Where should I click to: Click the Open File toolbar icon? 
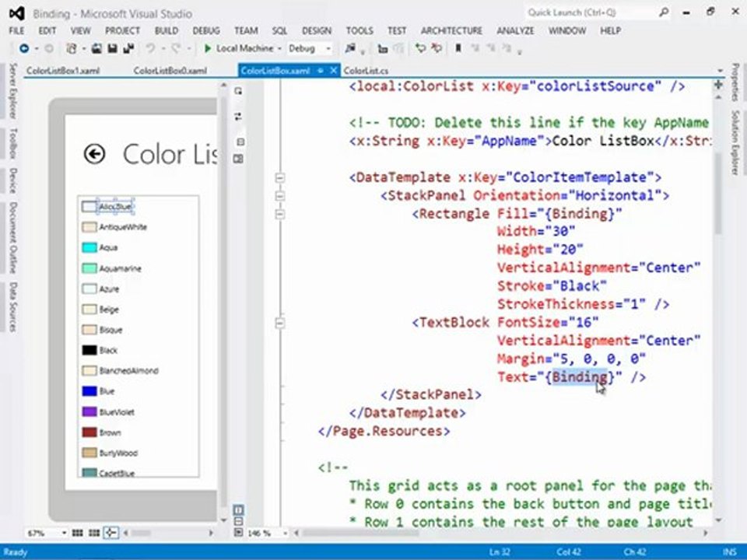coord(96,48)
